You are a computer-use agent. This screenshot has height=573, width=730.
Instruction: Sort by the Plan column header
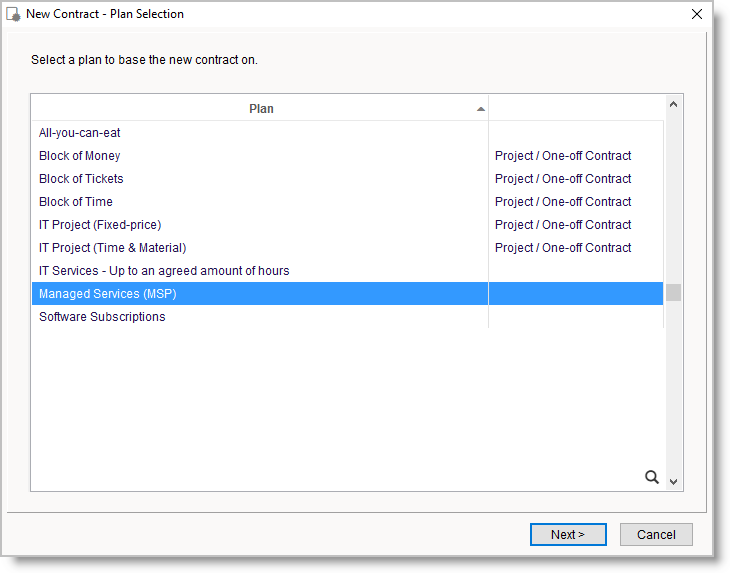(x=260, y=109)
